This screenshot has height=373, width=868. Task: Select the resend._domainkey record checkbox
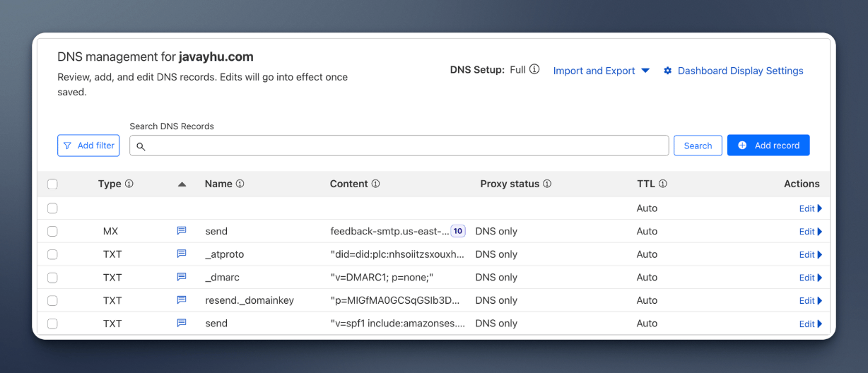52,300
